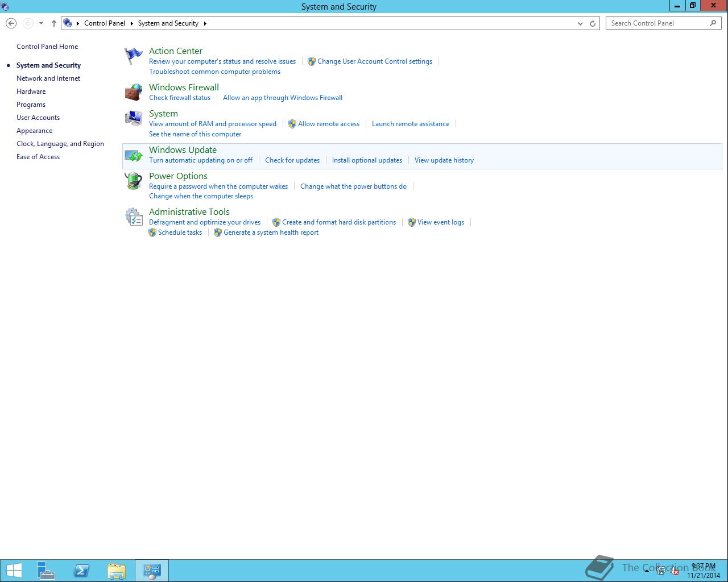Click the Control Panel icon in the address bar
Image resolution: width=728 pixels, height=582 pixels.
click(x=68, y=23)
